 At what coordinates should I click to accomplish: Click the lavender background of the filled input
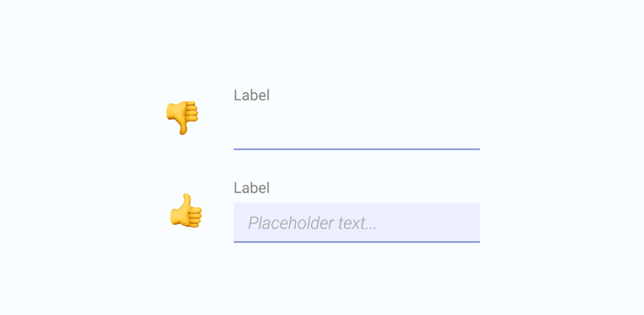(x=427, y=222)
